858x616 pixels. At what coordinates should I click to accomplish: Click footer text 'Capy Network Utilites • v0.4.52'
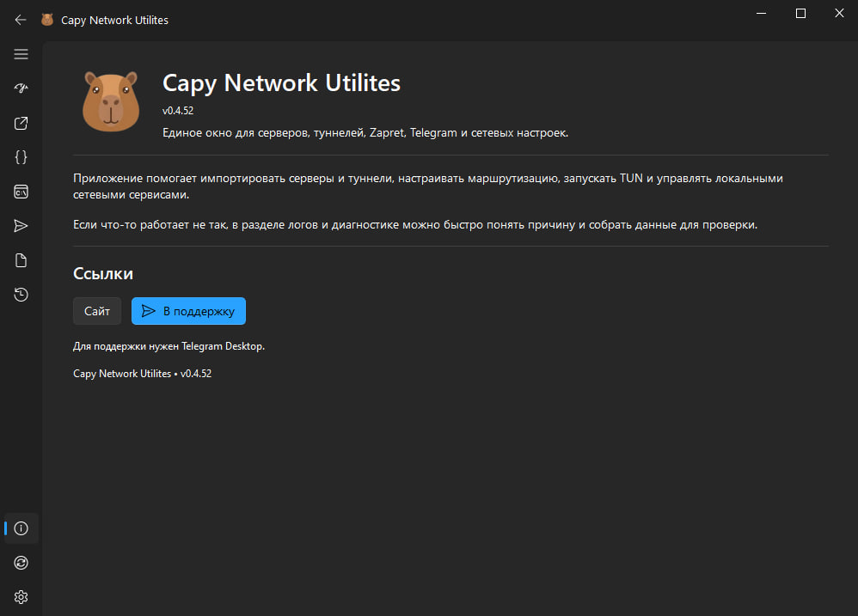(142, 374)
